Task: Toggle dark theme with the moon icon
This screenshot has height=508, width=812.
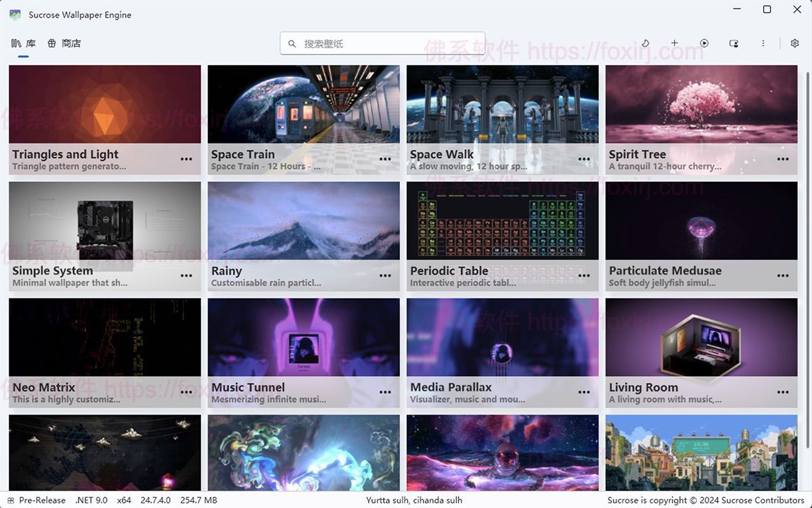Action: coord(645,43)
